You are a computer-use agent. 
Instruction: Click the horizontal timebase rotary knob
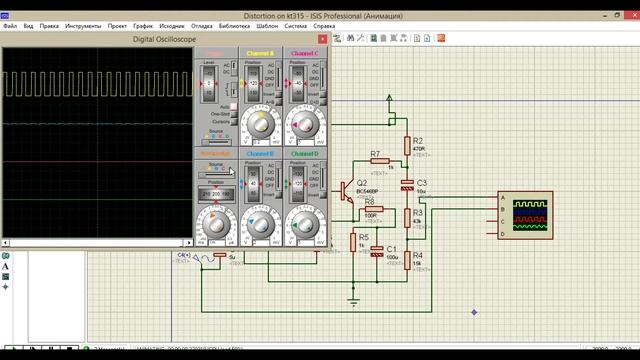pyautogui.click(x=216, y=225)
